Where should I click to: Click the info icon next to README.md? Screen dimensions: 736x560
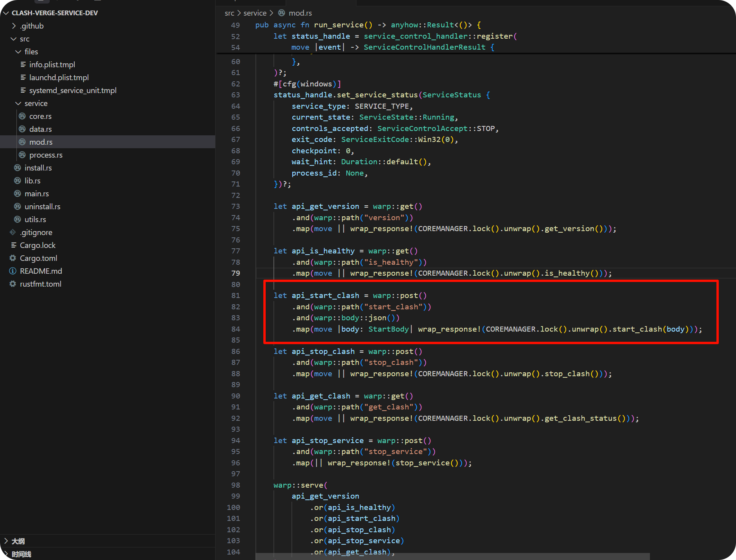[x=13, y=271]
